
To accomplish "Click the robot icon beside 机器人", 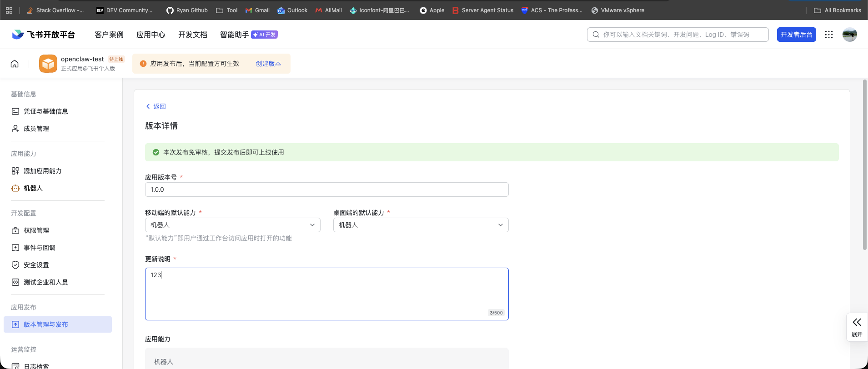I will [x=15, y=188].
